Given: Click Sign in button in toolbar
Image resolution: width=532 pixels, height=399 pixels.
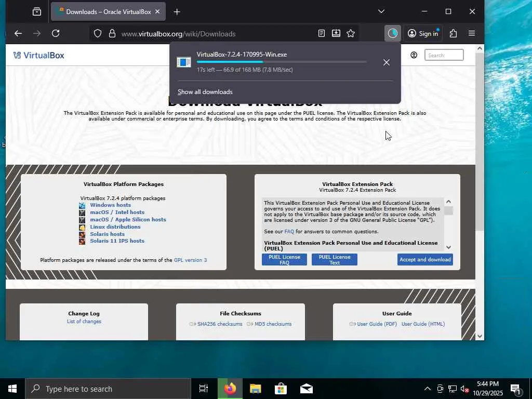Looking at the screenshot, I should tap(423, 33).
